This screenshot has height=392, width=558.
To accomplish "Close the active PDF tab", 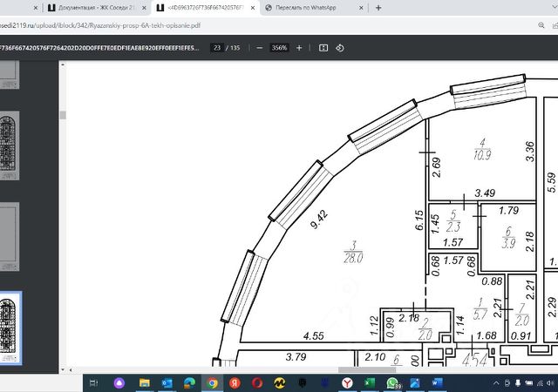I will pos(253,8).
